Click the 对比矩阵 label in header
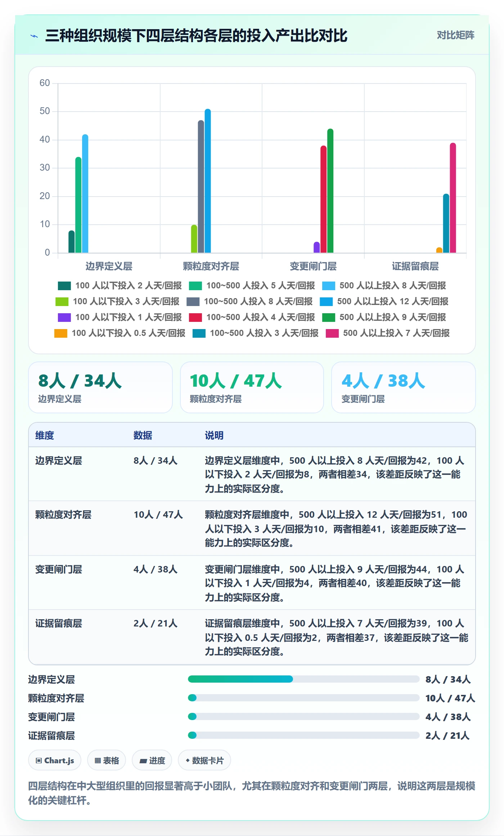The height and width of the screenshot is (836, 504). click(455, 35)
